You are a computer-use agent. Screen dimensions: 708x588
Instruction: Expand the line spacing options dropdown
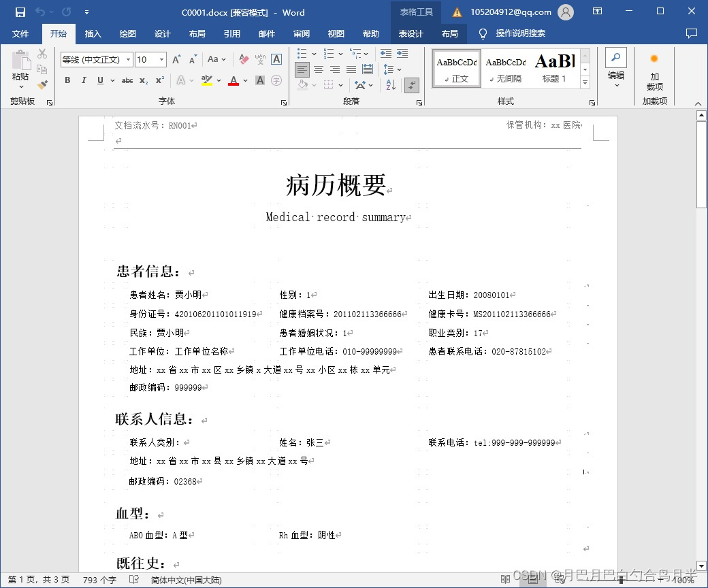point(399,69)
